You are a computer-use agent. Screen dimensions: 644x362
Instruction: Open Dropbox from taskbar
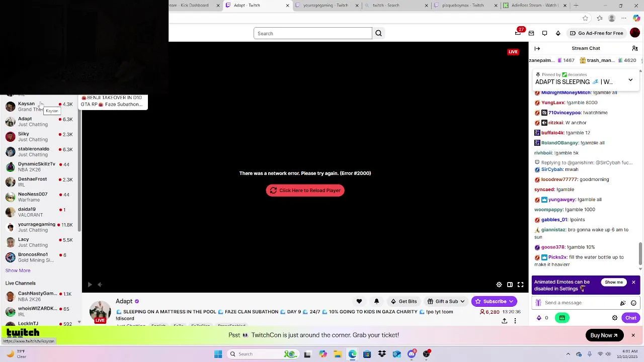coord(382,354)
